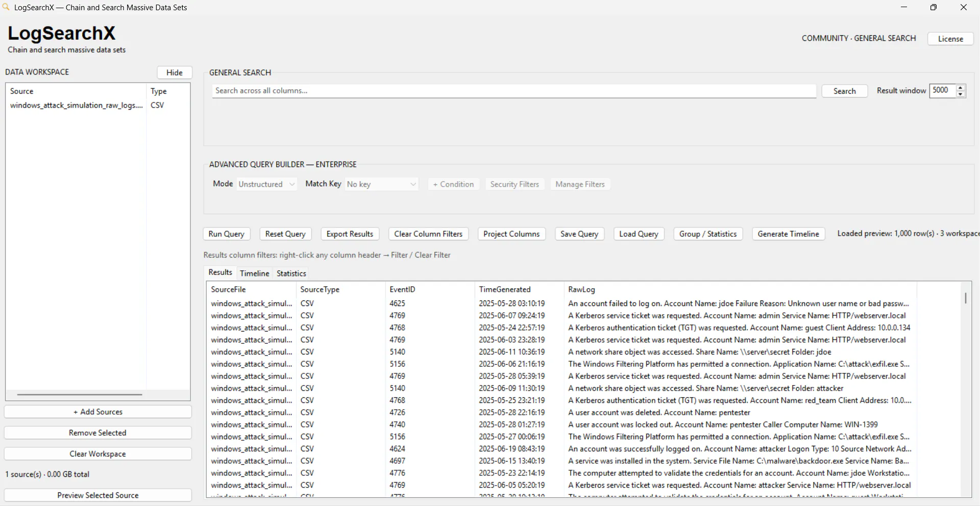Run the current query
The width and height of the screenshot is (980, 506).
point(226,234)
